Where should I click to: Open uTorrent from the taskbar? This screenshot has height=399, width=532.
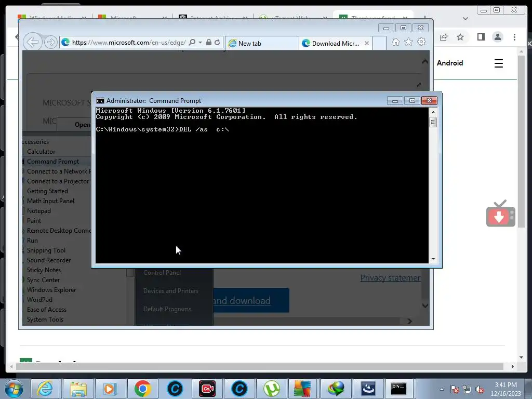271,389
